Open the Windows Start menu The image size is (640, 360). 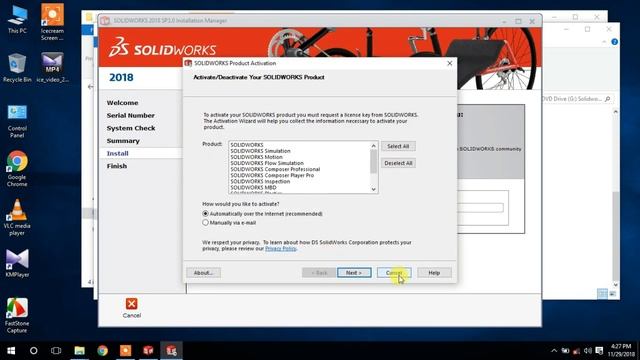tap(11, 351)
